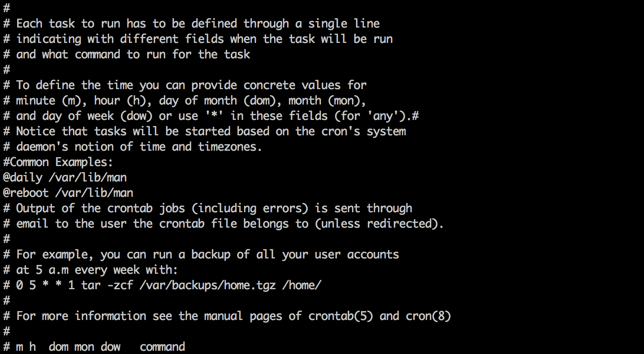Image resolution: width=644 pixels, height=354 pixels.
Task: Click the word 'Each' in the first comment sentence
Action: pyautogui.click(x=29, y=24)
